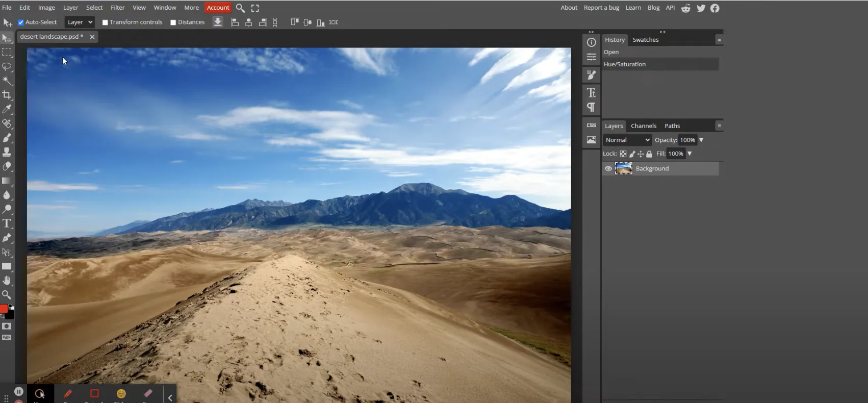Select the Rectangle shape tool
868x403 pixels.
click(x=7, y=266)
